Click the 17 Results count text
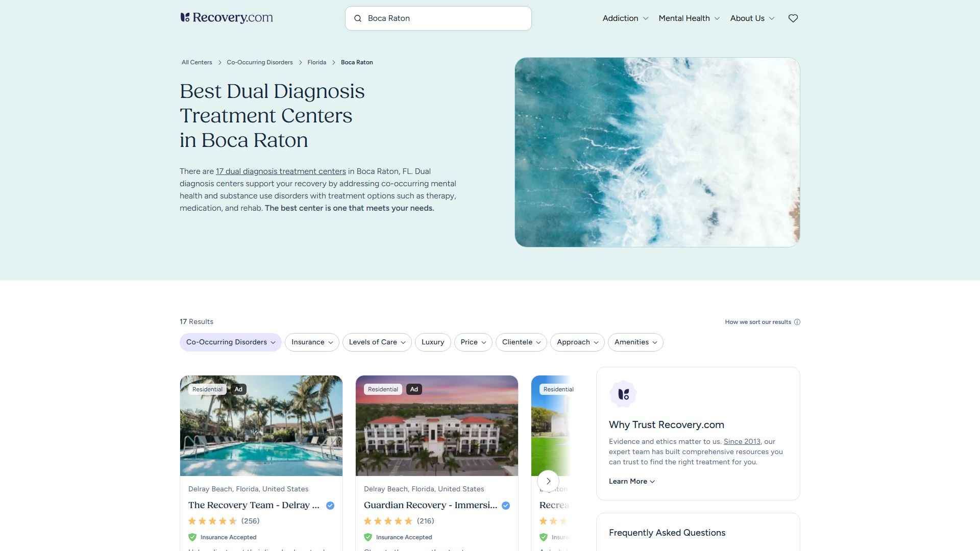Screen dimensions: 980x551 tap(197, 322)
